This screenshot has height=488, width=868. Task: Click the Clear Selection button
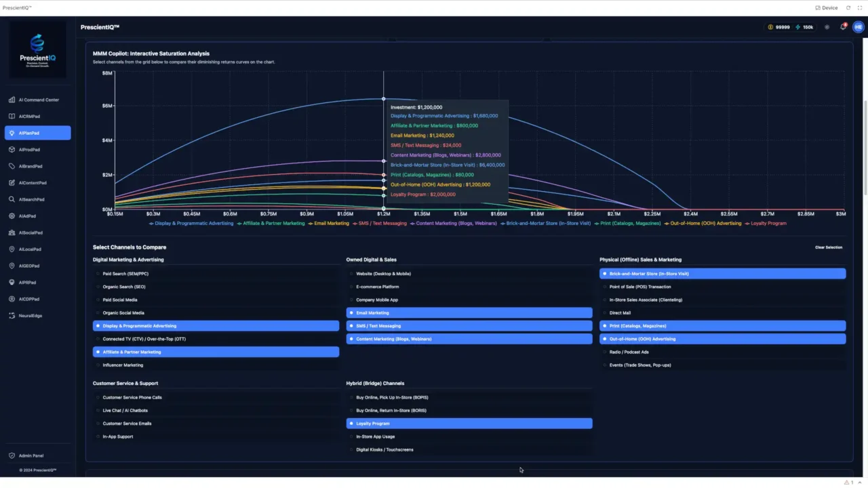[x=828, y=247]
